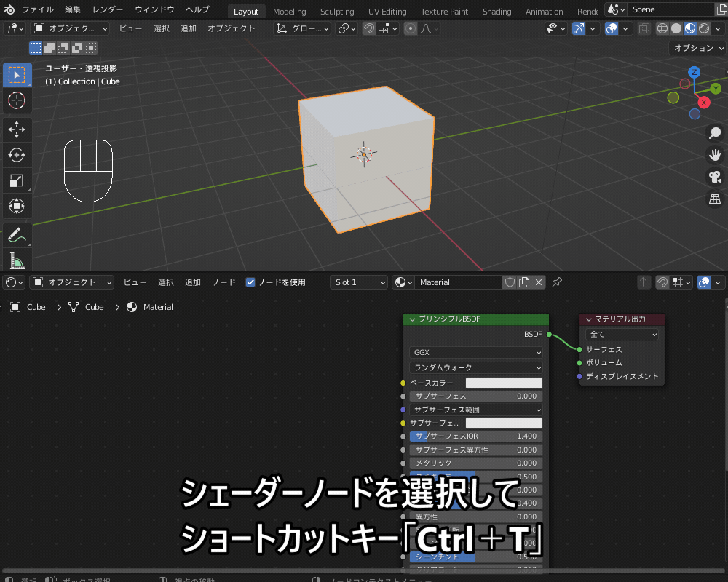Toggle snapping magnet in the 3D viewport header

coord(370,28)
